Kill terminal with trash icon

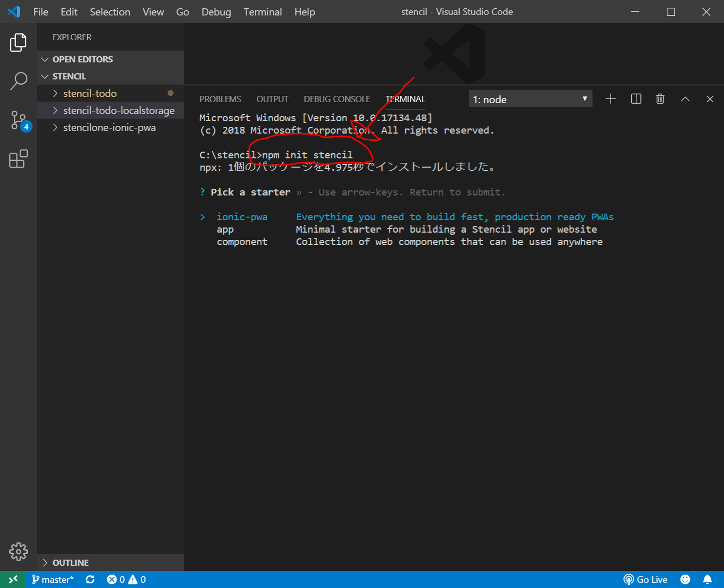click(660, 99)
